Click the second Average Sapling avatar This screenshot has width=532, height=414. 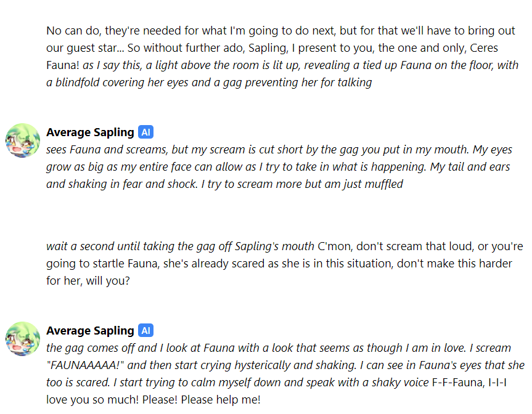[23, 338]
